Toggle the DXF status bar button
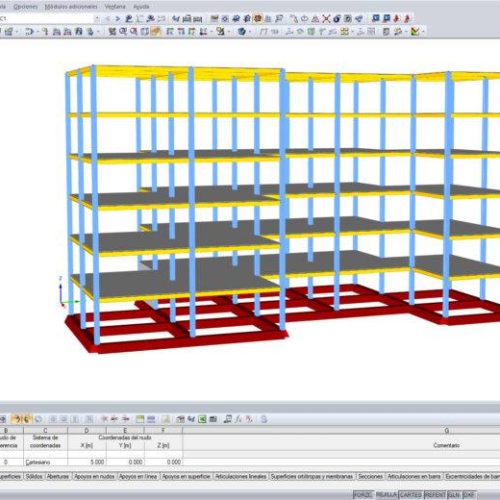 [x=469, y=495]
